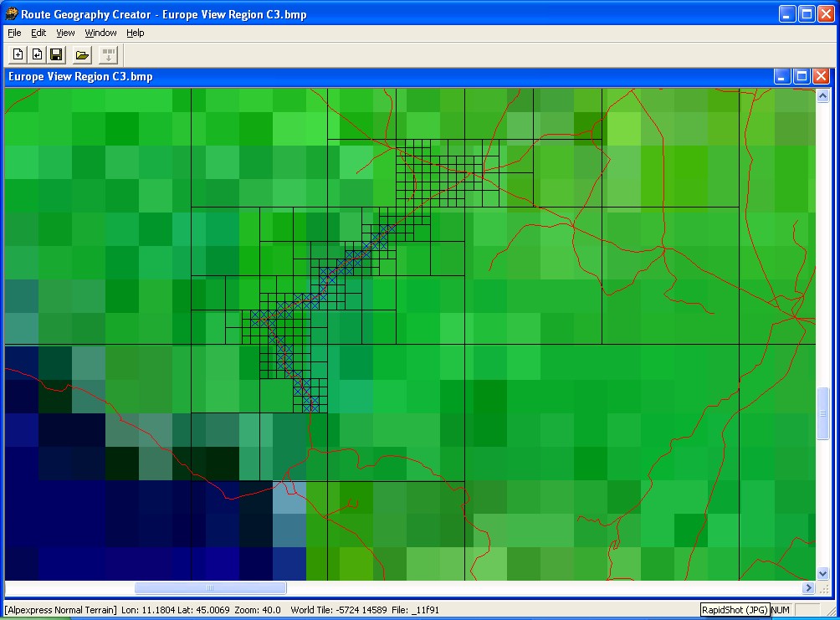This screenshot has height=620, width=840.
Task: Click the vertical scrollbar thumb
Action: click(x=823, y=413)
